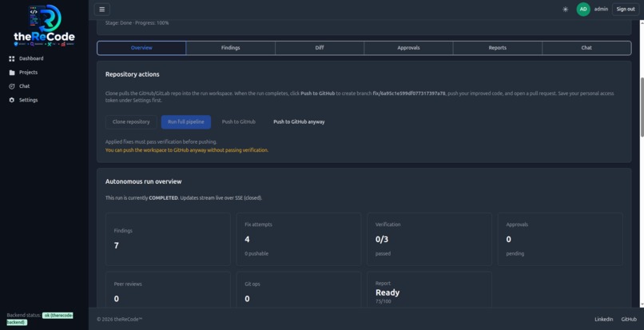Click the Chat sidebar icon
Screen dimensions: 644x330
(11, 86)
